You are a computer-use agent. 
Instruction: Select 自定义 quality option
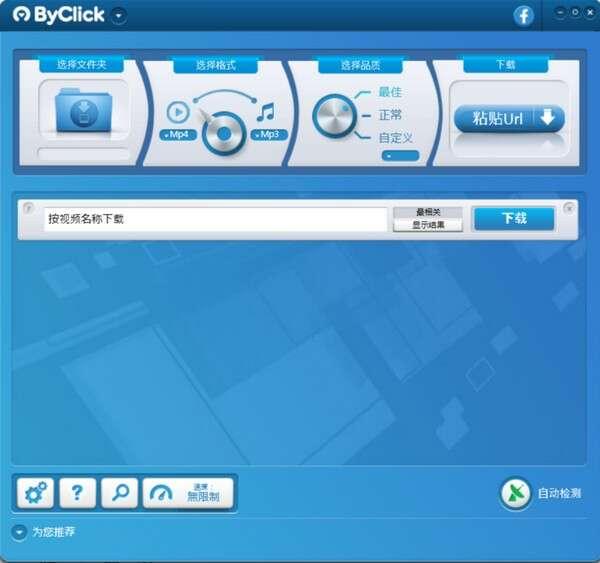[395, 138]
